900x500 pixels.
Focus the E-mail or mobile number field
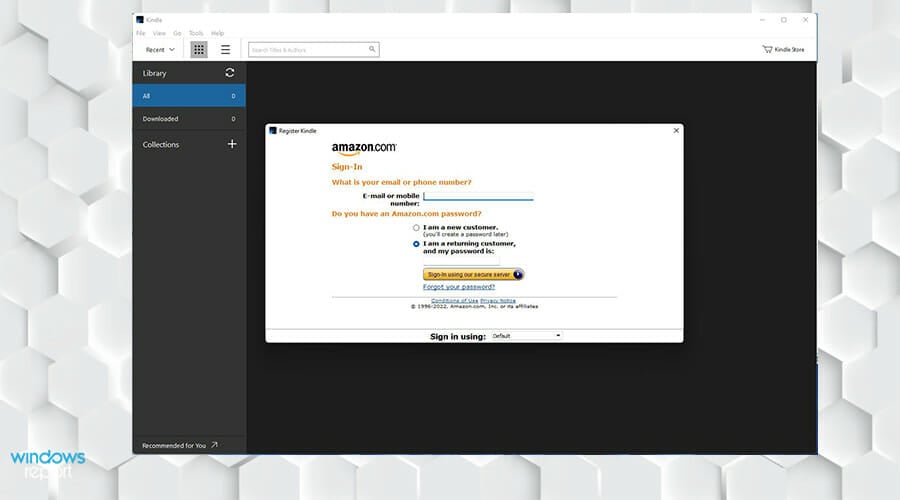(x=478, y=196)
